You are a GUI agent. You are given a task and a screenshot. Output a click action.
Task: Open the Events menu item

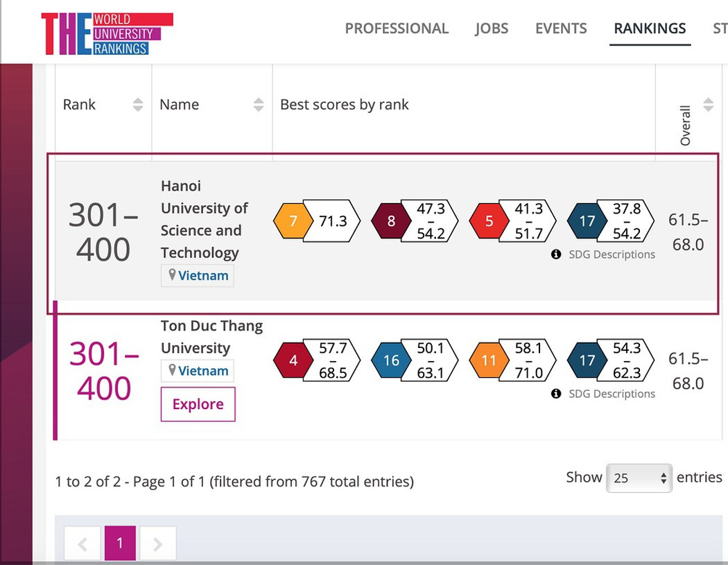coord(561,28)
